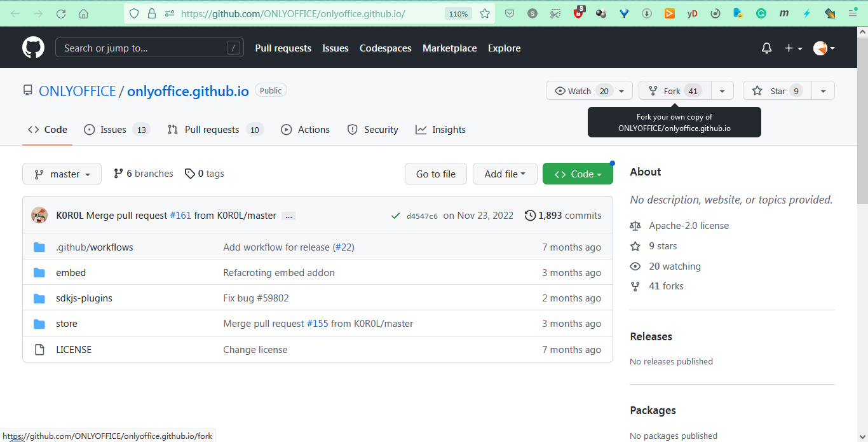This screenshot has width=868, height=442.
Task: View 6 branches list
Action: [x=144, y=174]
